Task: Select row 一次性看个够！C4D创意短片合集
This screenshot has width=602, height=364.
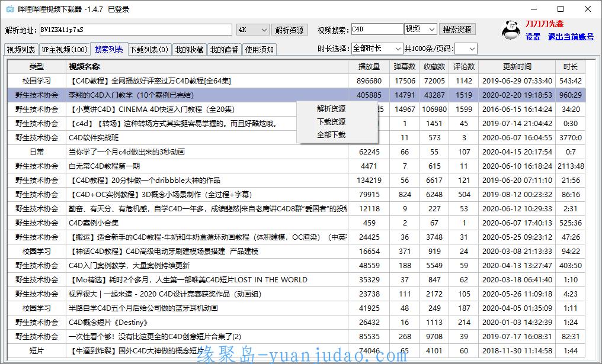Action: click(x=296, y=336)
